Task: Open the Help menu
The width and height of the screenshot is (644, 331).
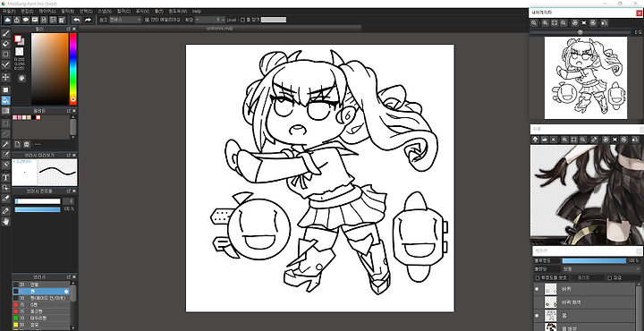Action: click(197, 11)
